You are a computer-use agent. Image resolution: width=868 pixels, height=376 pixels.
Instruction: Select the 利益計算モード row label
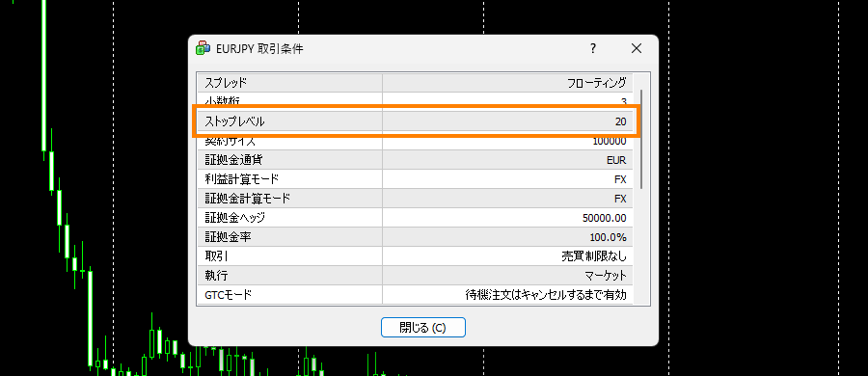click(x=242, y=179)
